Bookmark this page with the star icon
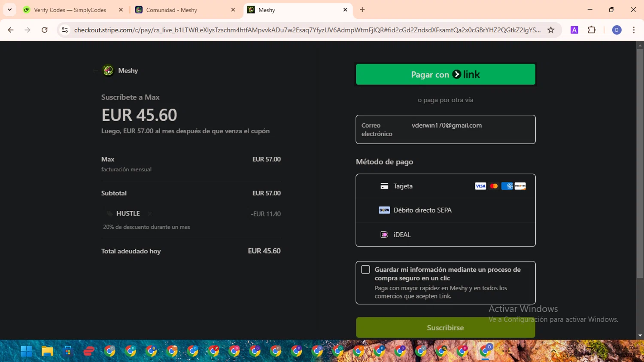 pyautogui.click(x=551, y=30)
